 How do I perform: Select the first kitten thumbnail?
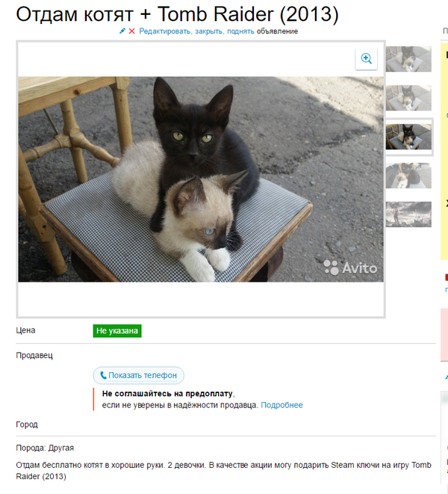(x=408, y=59)
